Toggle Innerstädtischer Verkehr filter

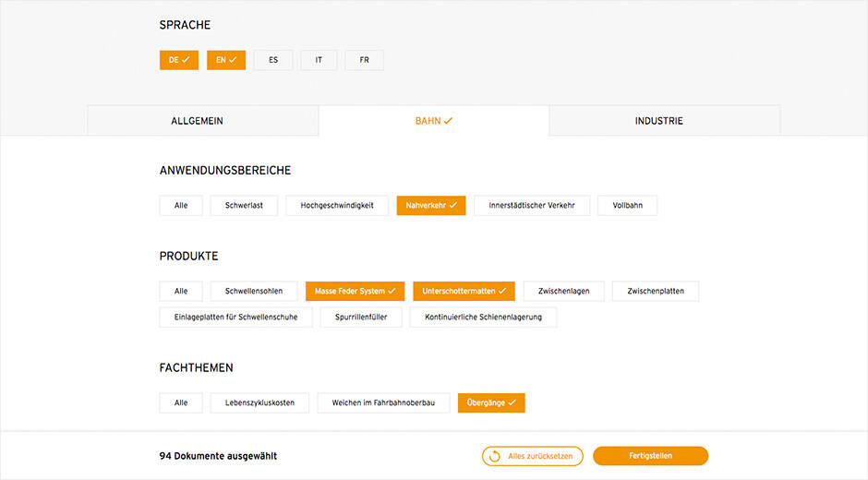tap(532, 205)
